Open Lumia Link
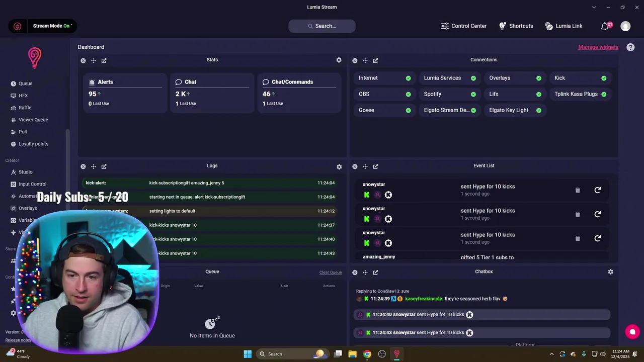Image resolution: width=644 pixels, height=362 pixels. (x=563, y=26)
